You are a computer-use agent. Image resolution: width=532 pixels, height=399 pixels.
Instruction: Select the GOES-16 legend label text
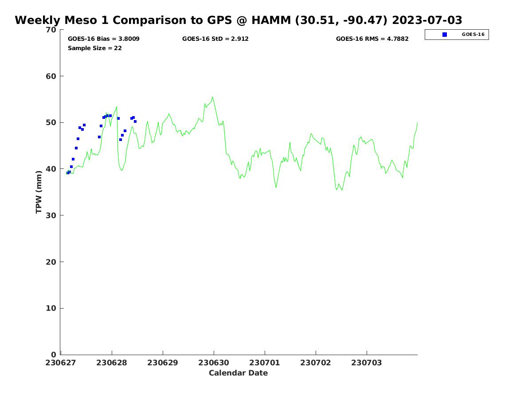[473, 35]
